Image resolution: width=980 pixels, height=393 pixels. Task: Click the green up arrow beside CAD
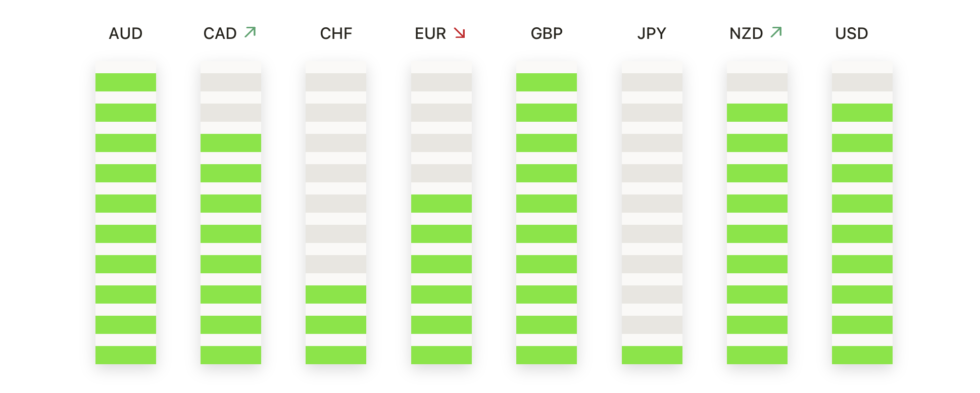(x=250, y=32)
